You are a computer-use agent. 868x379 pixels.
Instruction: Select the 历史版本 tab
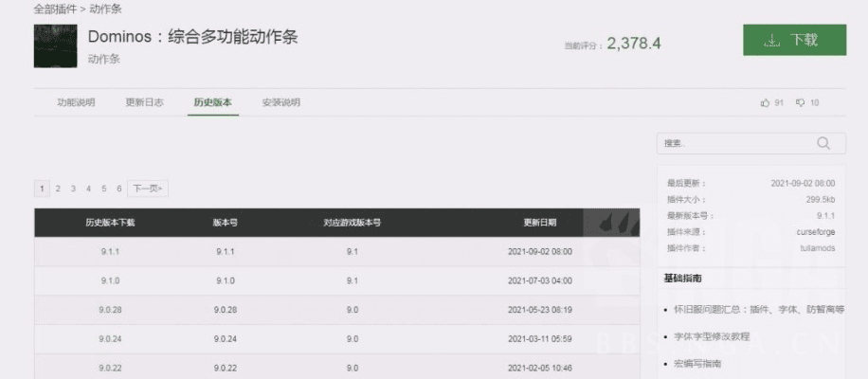[x=212, y=102]
